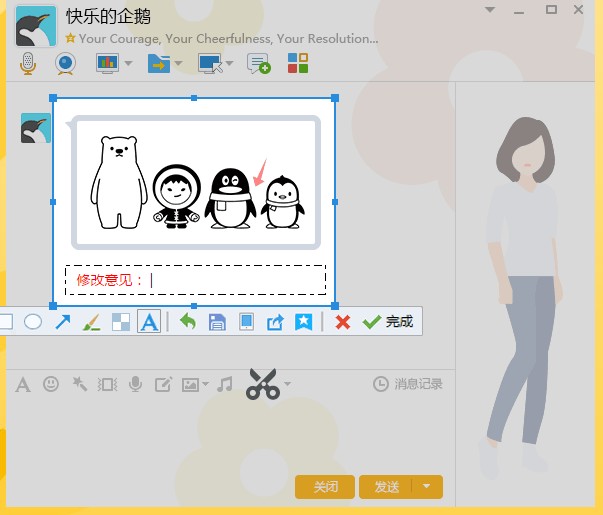Select the ellipse drawing tool
603x515 pixels.
[x=33, y=322]
